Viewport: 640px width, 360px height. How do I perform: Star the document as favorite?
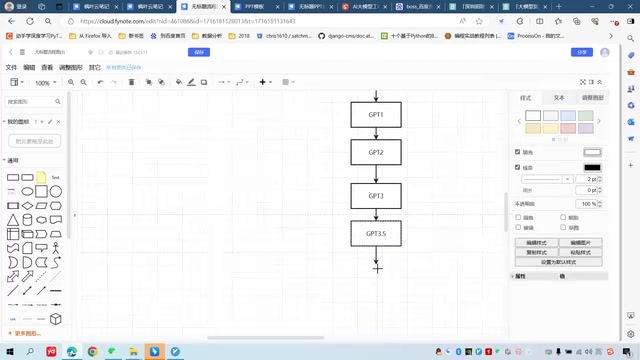click(x=91, y=52)
